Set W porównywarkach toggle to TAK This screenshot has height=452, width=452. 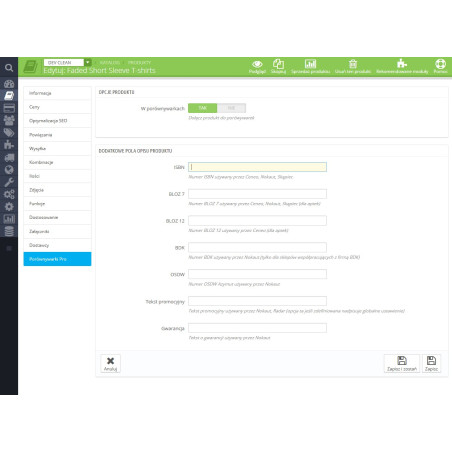(202, 108)
